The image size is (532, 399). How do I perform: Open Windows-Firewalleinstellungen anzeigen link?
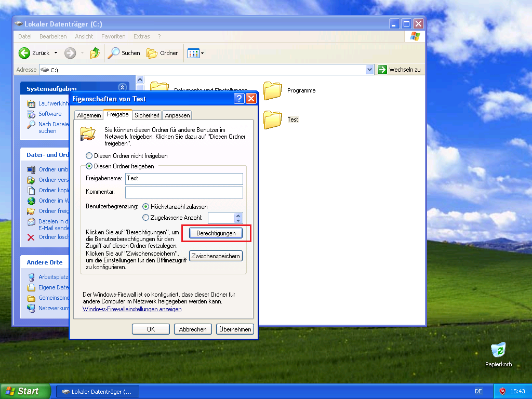click(x=132, y=309)
